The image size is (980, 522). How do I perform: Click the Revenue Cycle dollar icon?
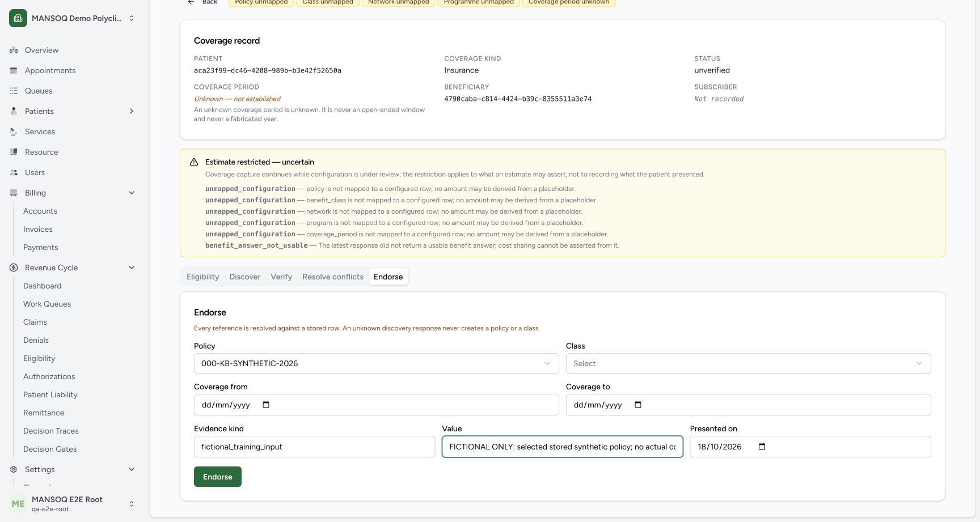point(14,268)
